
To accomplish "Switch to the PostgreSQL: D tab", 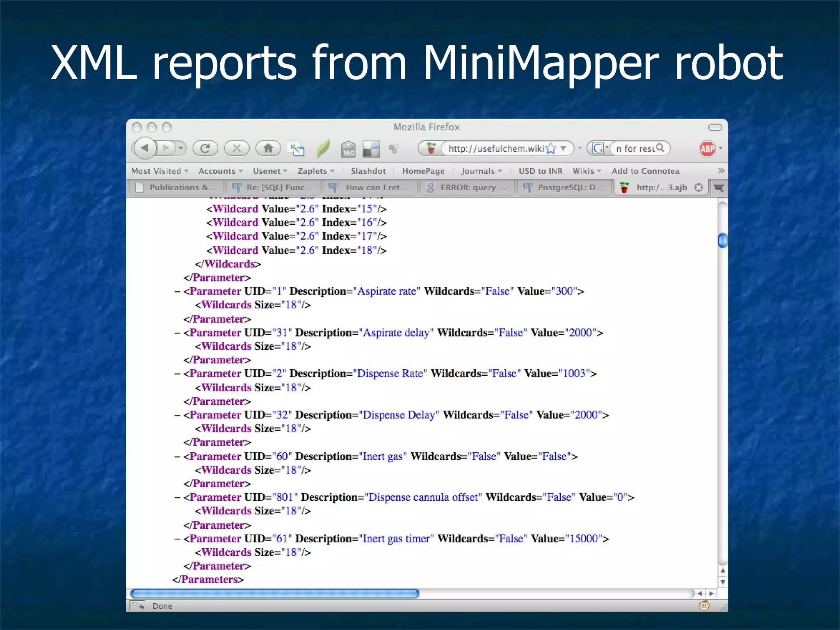I will 563,188.
